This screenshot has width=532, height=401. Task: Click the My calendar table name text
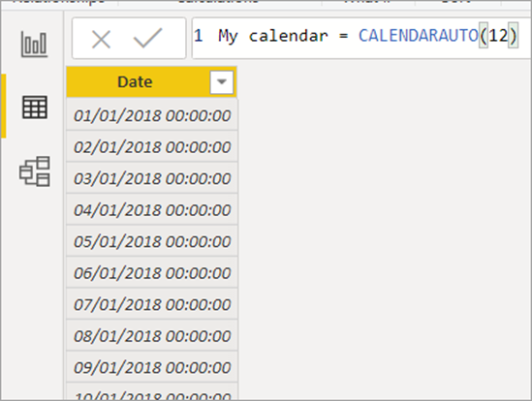tap(273, 36)
